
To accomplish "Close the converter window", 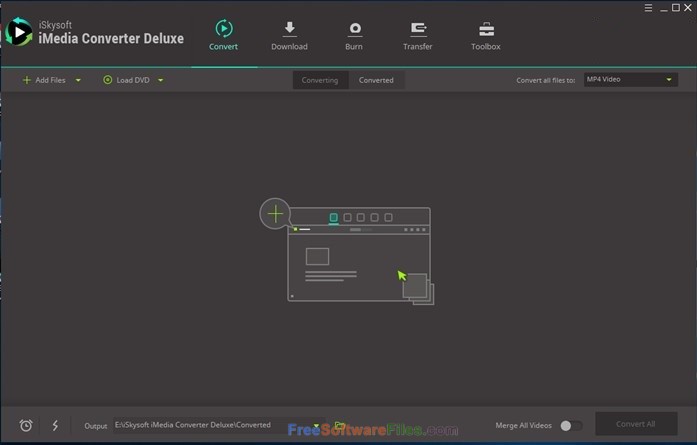I will (688, 8).
